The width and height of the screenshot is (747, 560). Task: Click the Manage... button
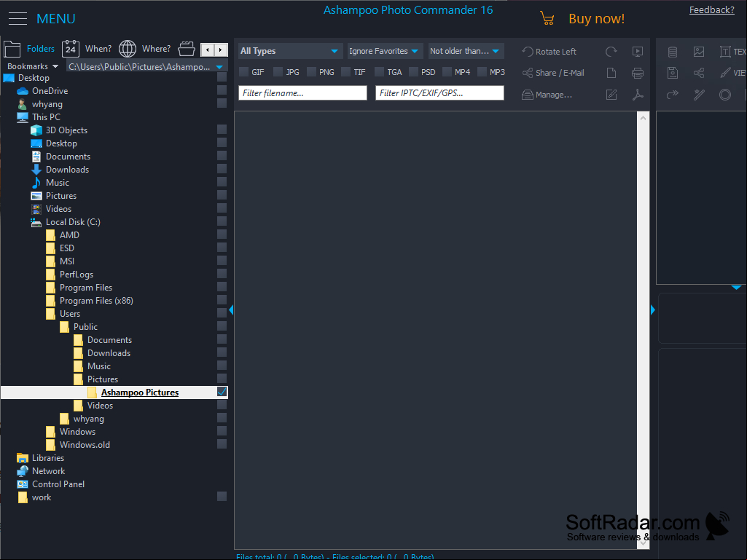coord(547,95)
